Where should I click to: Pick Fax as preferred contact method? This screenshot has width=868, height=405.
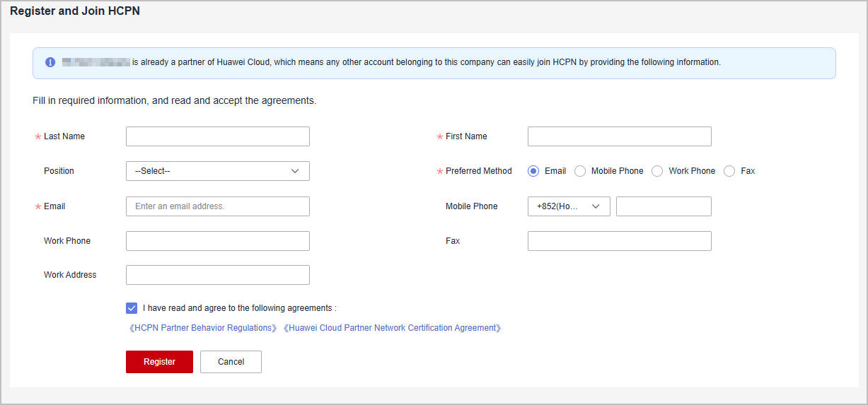(729, 171)
